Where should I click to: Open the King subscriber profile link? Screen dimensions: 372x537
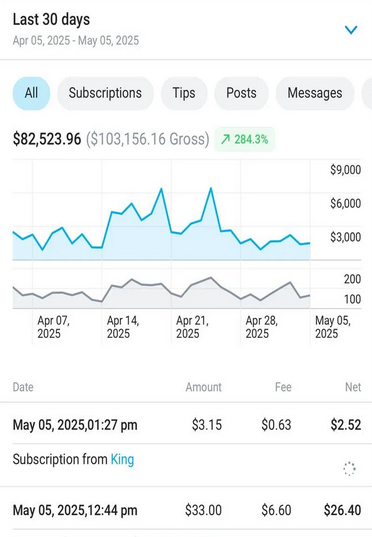122,459
